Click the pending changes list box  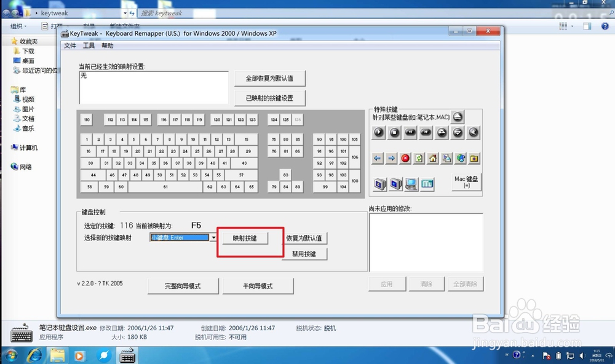point(426,242)
